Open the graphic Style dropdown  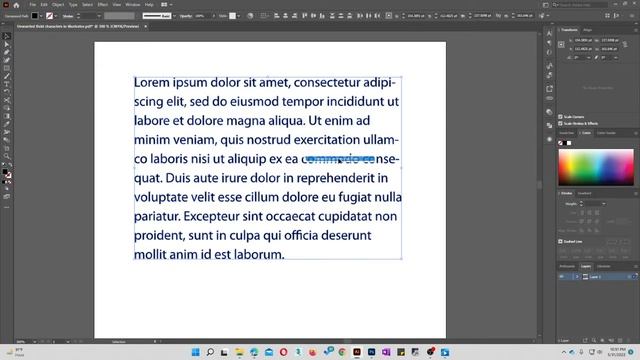point(238,16)
